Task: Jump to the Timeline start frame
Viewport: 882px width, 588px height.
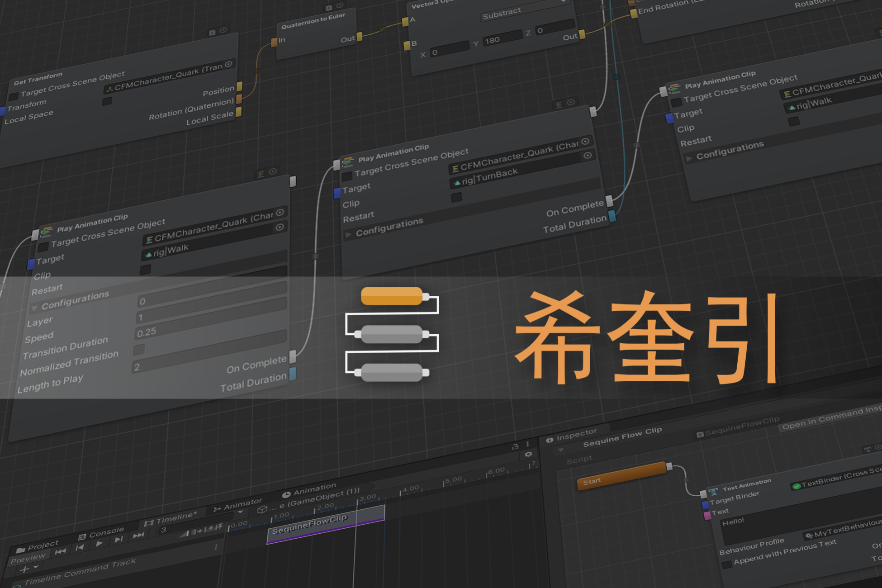Action: click(x=61, y=551)
